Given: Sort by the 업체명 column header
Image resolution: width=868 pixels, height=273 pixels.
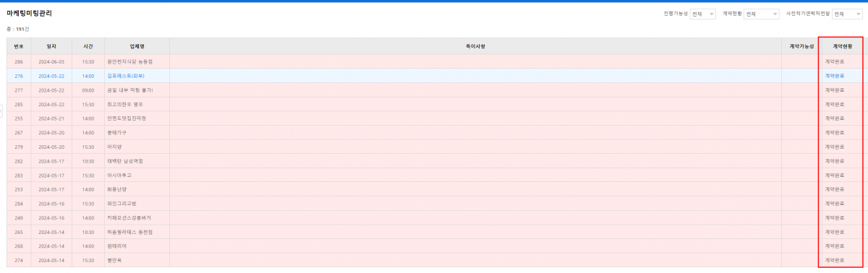Looking at the screenshot, I should (137, 46).
